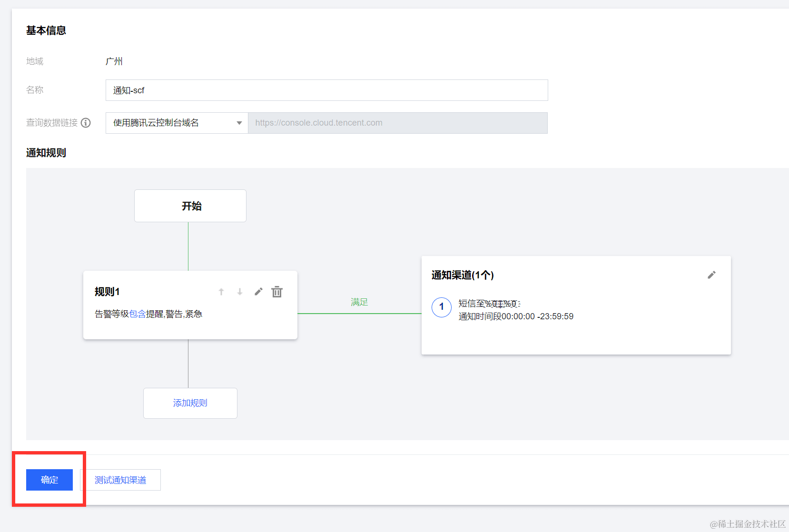Viewport: 789px width, 532px height.
Task: Click the move-up arrow on 规则1
Action: pyautogui.click(x=221, y=292)
